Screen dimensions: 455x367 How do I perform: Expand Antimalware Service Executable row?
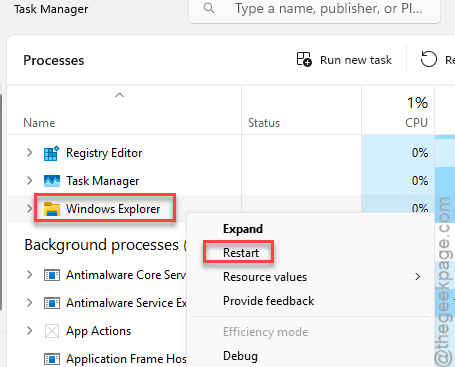click(30, 303)
